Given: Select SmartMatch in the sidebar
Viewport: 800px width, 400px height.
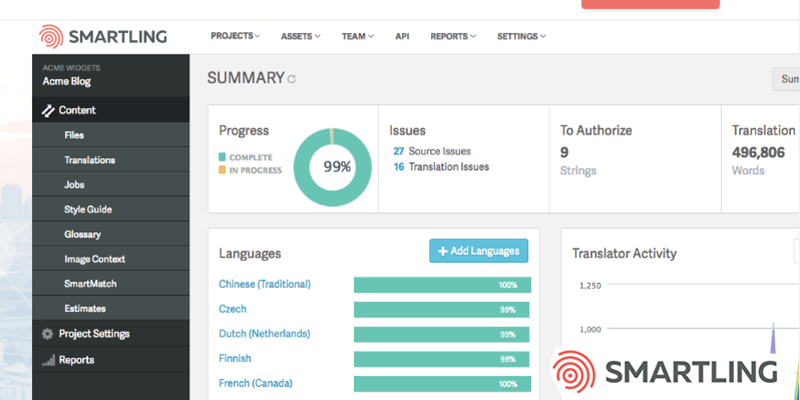Looking at the screenshot, I should pos(90,284).
